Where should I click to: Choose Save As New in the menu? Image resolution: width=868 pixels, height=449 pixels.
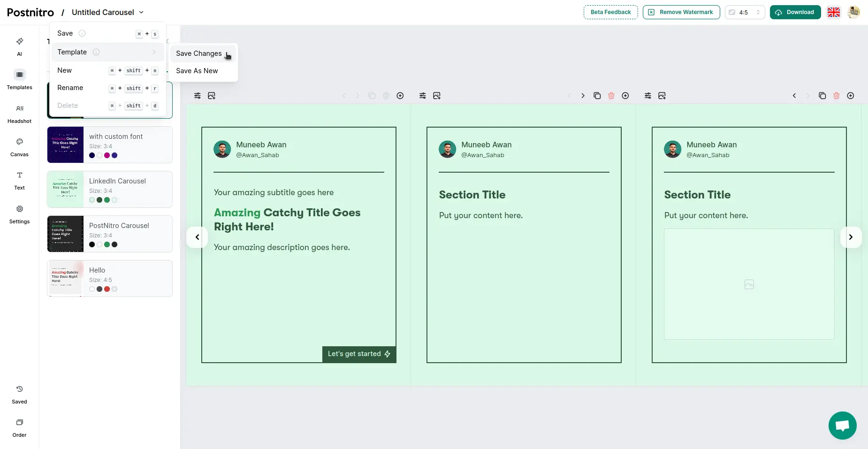click(197, 71)
